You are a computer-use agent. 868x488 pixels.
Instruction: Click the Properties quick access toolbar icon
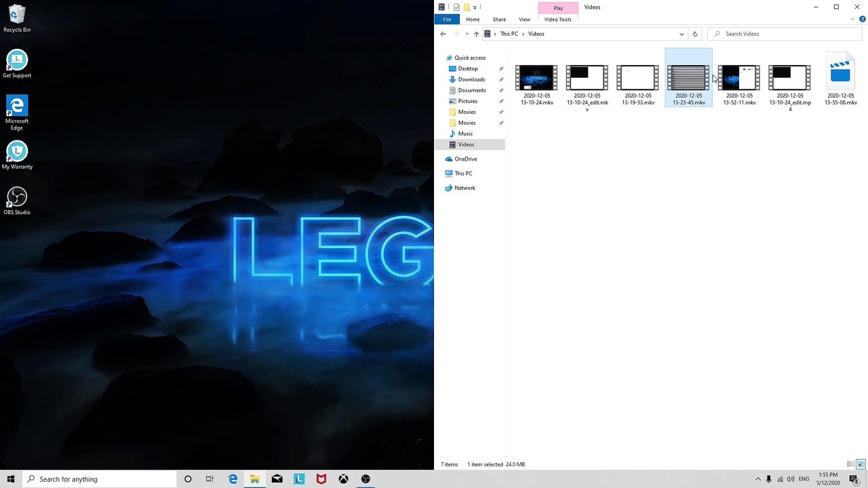(x=456, y=7)
